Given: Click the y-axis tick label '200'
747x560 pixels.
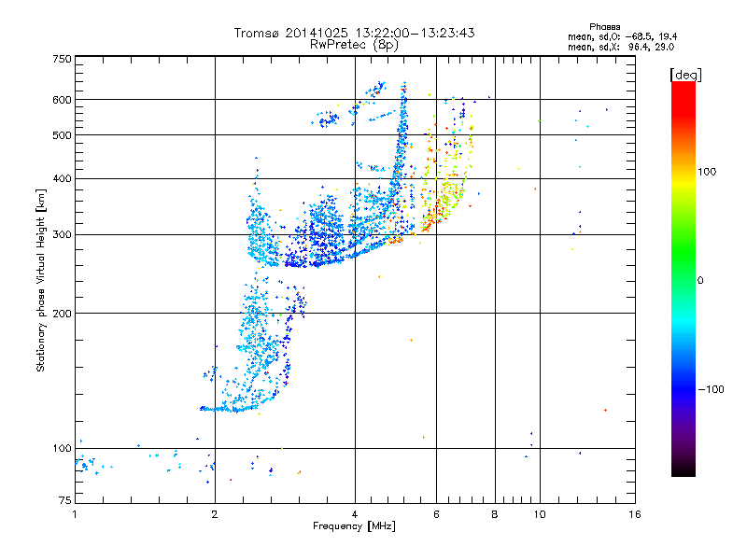Looking at the screenshot, I should 62,314.
